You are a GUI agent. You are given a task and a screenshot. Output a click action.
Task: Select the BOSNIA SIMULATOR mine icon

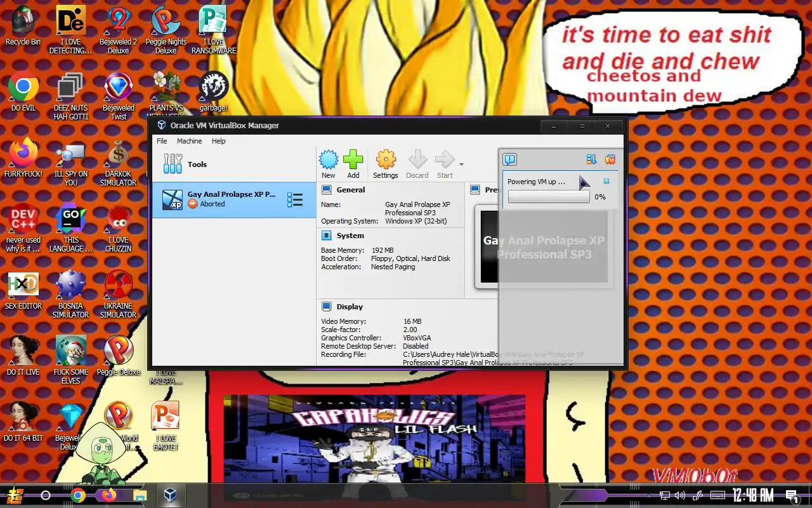click(70, 295)
